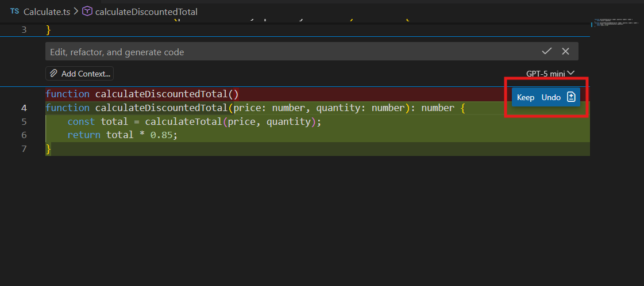The width and height of the screenshot is (644, 286).
Task: Click Keep to accept the change
Action: coord(526,97)
